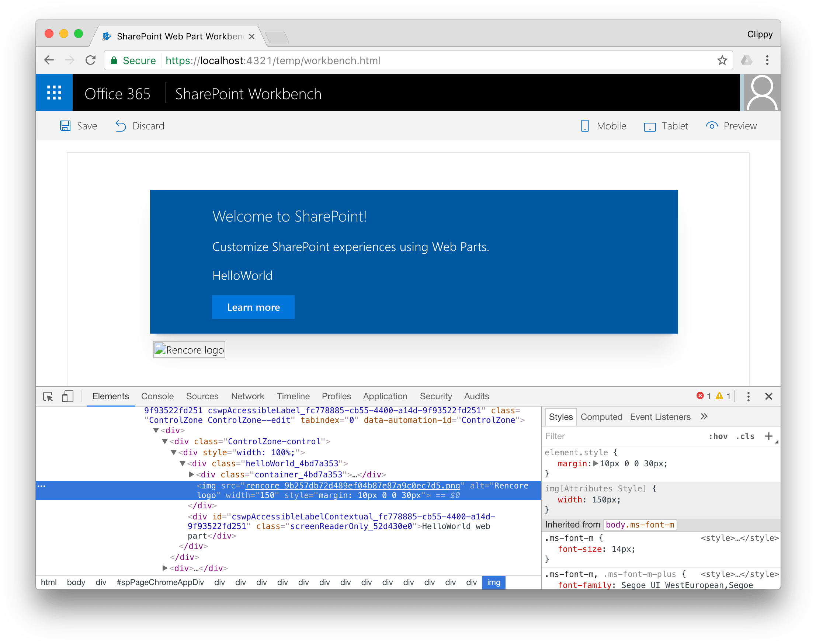The height and width of the screenshot is (644, 816).
Task: Click the red error counter badge in DevTools
Action: [701, 396]
